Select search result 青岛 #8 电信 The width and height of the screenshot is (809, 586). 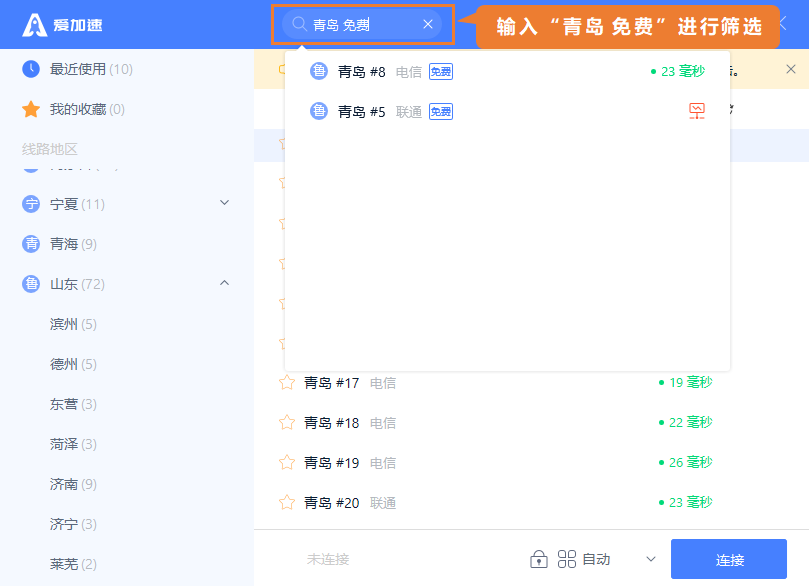point(507,72)
